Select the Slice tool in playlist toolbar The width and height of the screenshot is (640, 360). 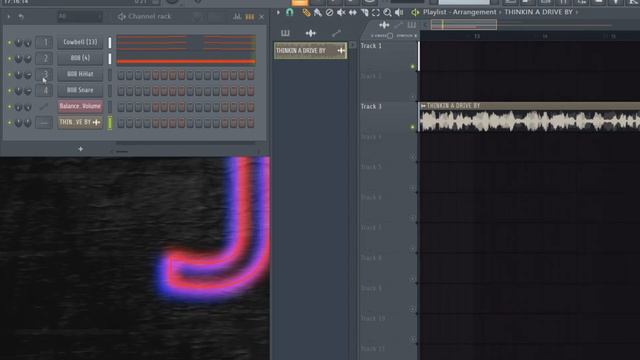point(364,13)
